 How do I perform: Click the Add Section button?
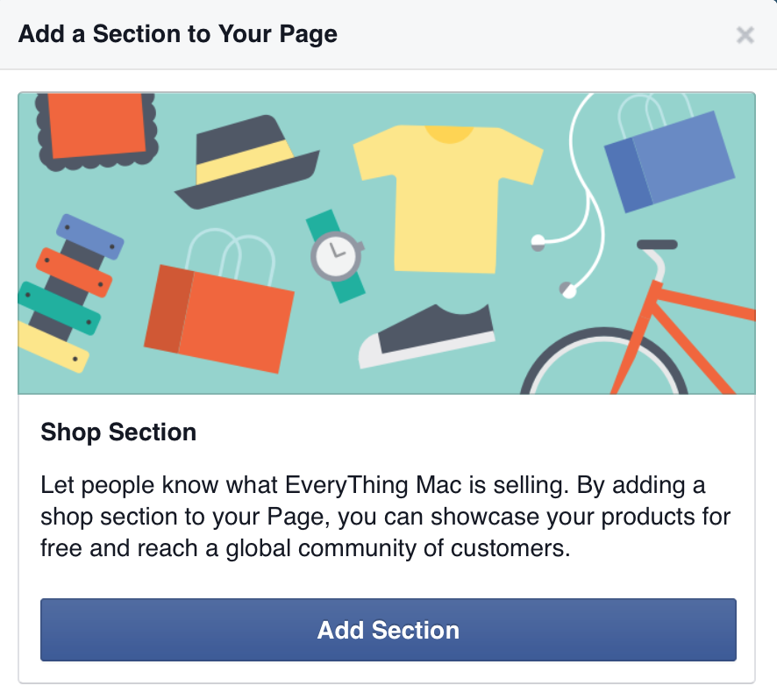(388, 630)
